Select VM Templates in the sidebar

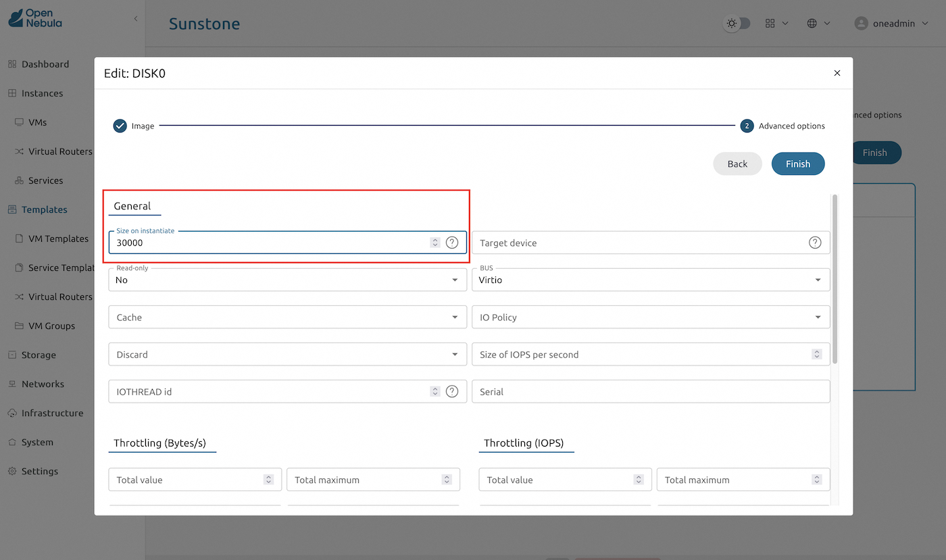tap(59, 238)
